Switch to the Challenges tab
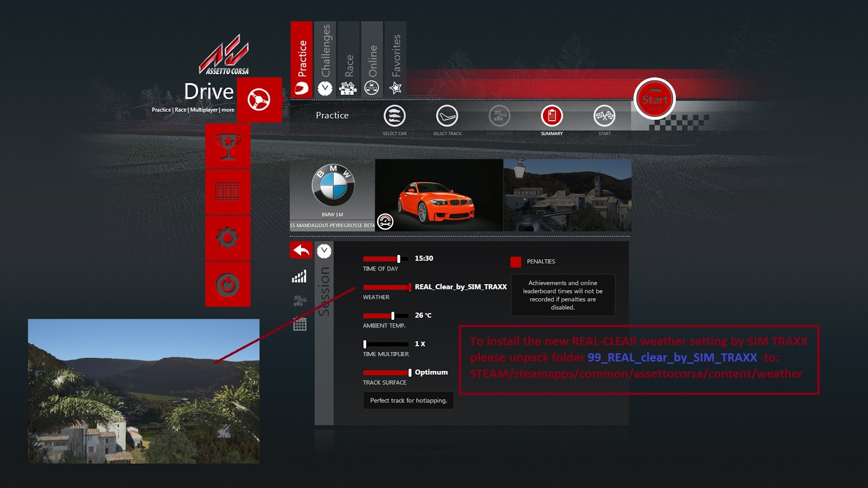The width and height of the screenshot is (868, 488). 325,60
